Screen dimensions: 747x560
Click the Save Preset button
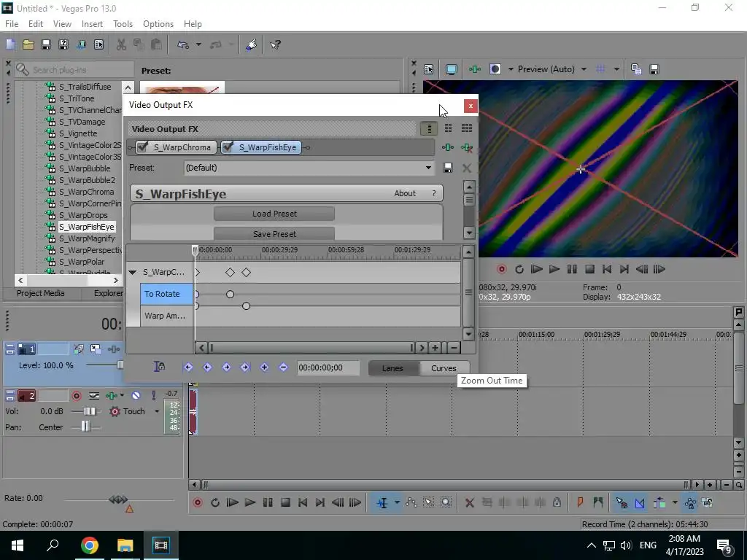274,234
